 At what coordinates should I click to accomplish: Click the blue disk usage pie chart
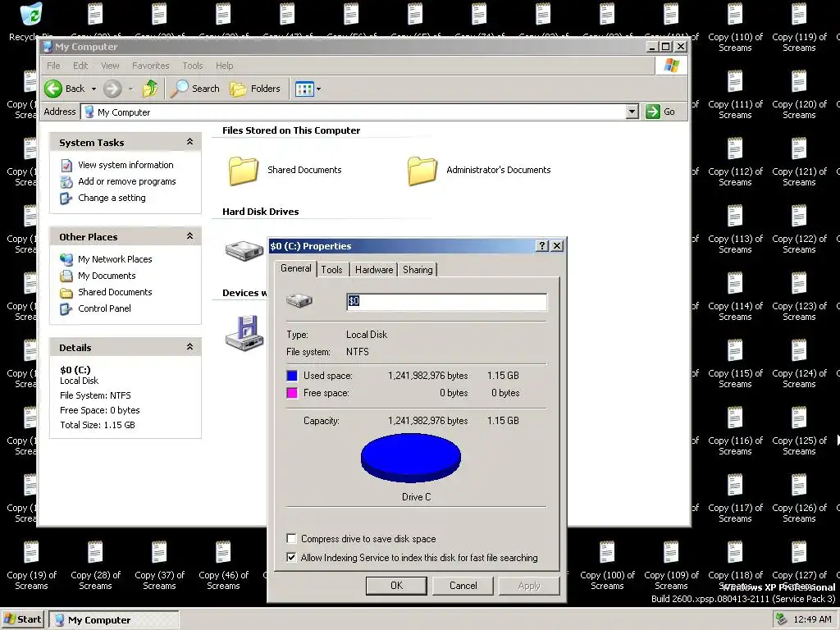point(411,458)
